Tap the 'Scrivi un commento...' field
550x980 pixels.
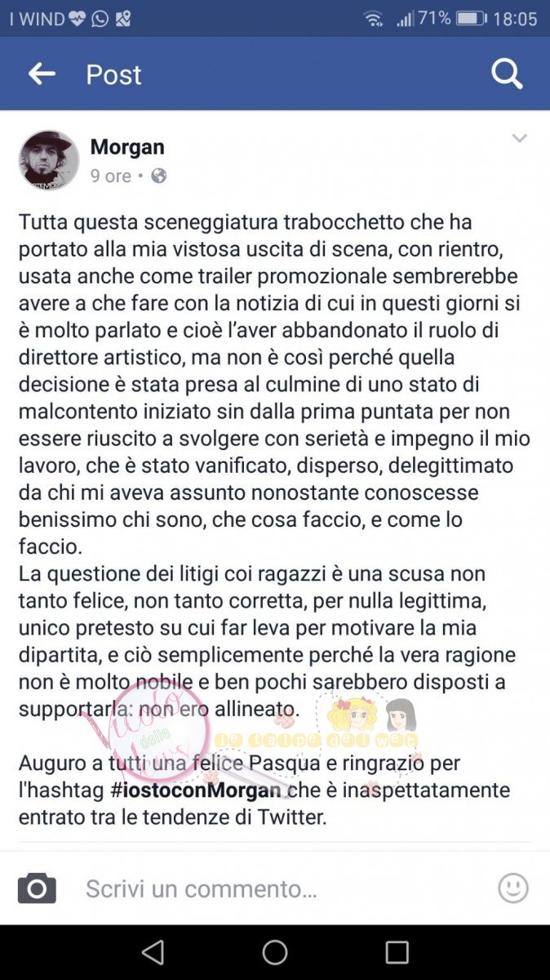(277, 888)
